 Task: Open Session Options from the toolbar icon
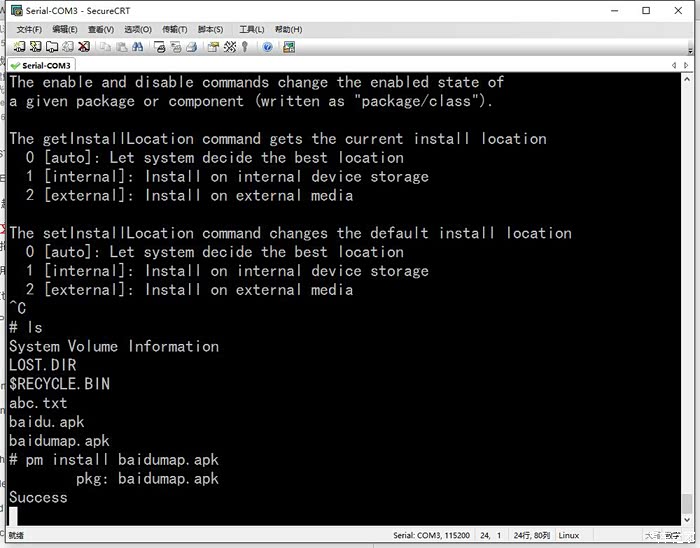(213, 46)
